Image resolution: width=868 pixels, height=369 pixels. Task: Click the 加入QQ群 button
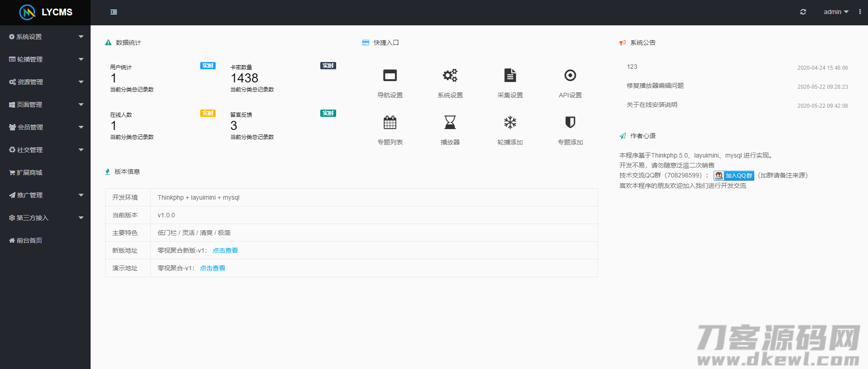[734, 176]
